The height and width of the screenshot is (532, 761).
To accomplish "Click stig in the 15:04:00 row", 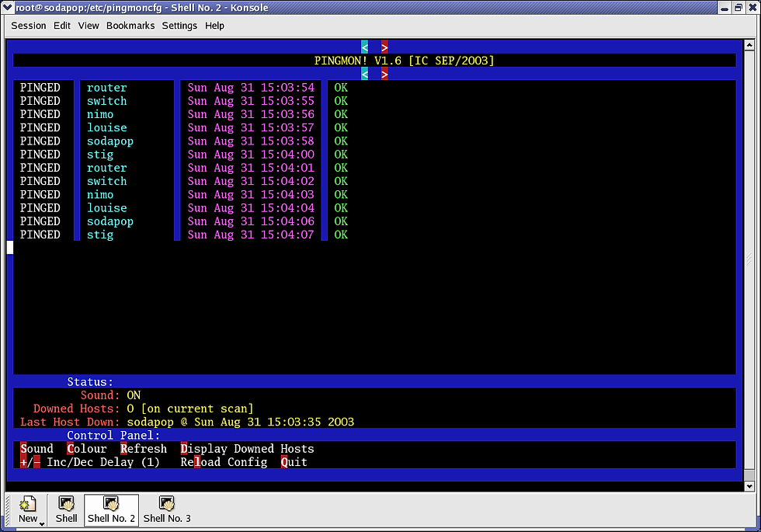I will tap(100, 155).
